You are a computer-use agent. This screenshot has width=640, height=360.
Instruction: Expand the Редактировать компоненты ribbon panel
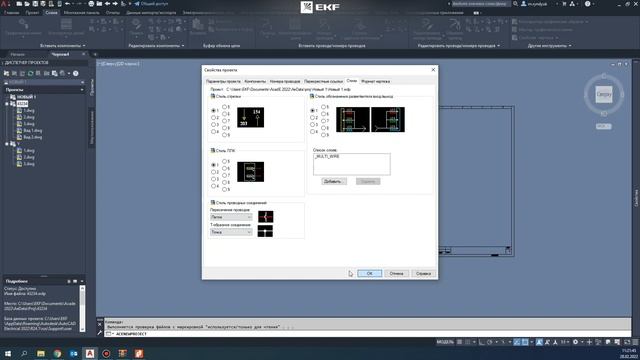coord(156,46)
